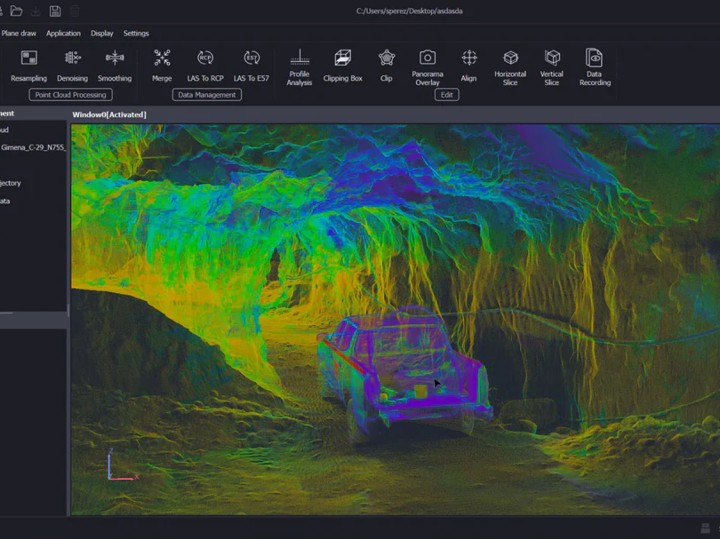Screen dimensions: 720x540
Task: Click the XYZ axis gizmo in viewport
Action: click(122, 465)
